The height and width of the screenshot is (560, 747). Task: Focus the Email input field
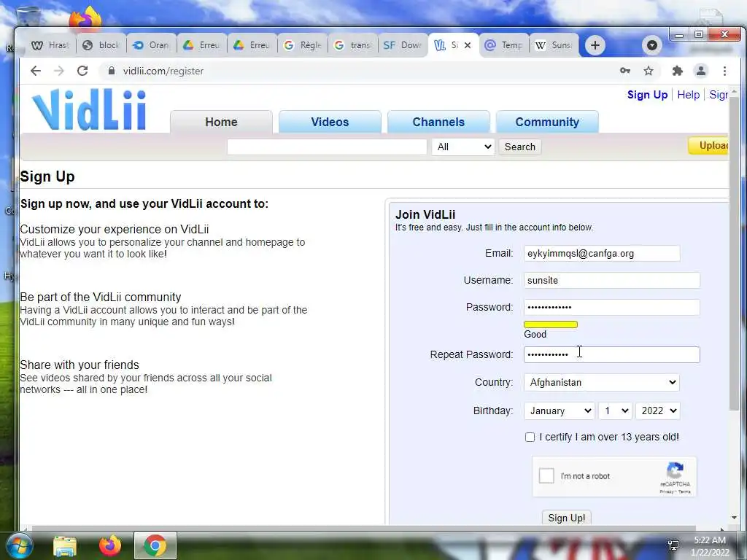[x=602, y=253]
